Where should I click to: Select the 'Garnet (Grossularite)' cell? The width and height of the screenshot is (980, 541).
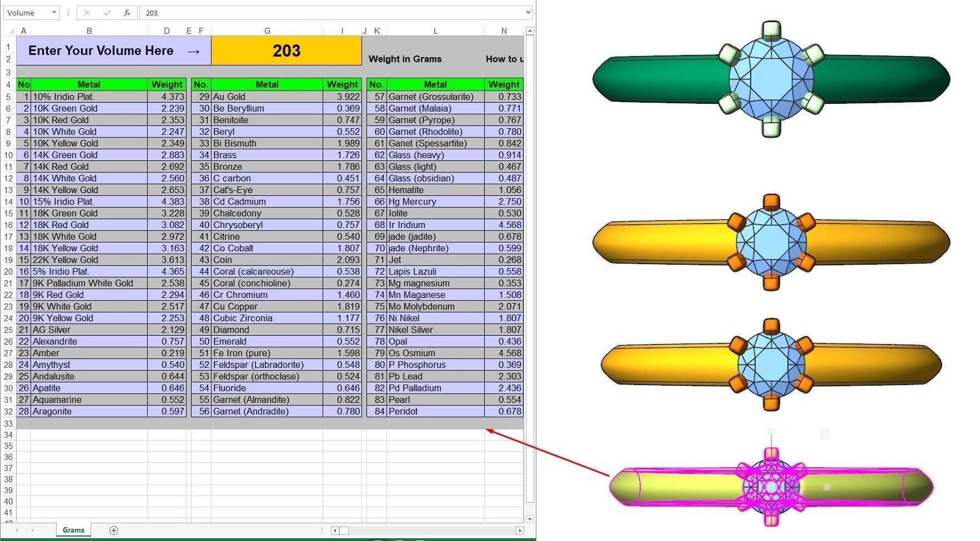point(435,97)
